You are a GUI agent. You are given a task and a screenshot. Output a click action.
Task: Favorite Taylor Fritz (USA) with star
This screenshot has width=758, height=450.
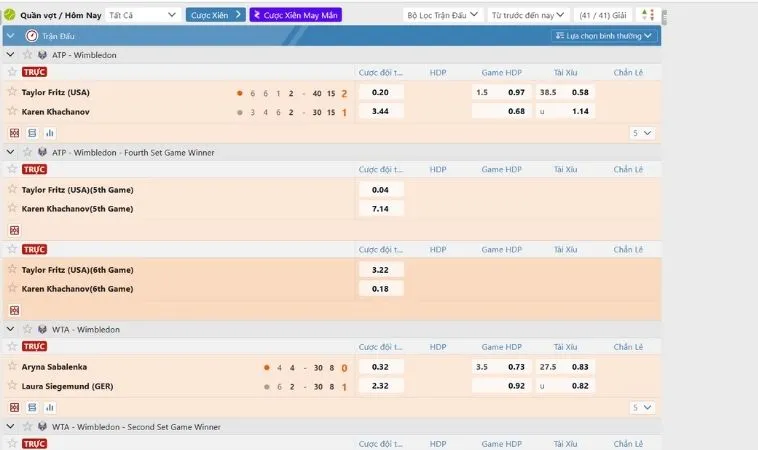coord(12,93)
